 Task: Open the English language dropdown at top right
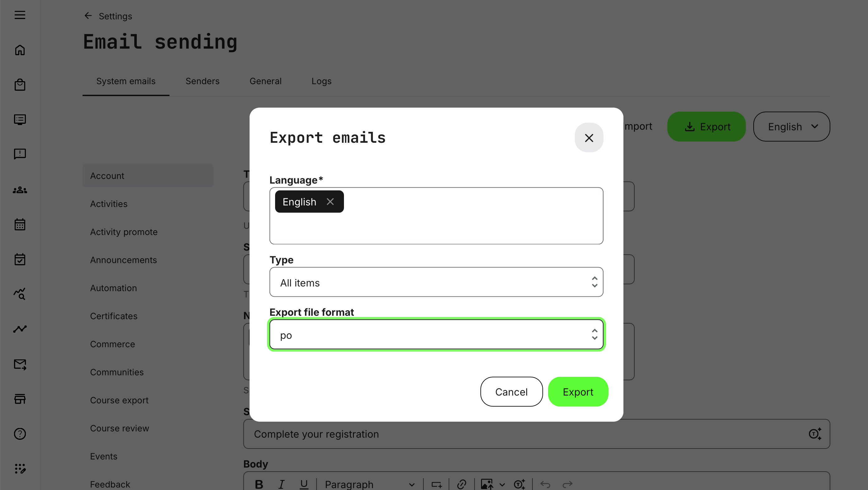tap(791, 126)
